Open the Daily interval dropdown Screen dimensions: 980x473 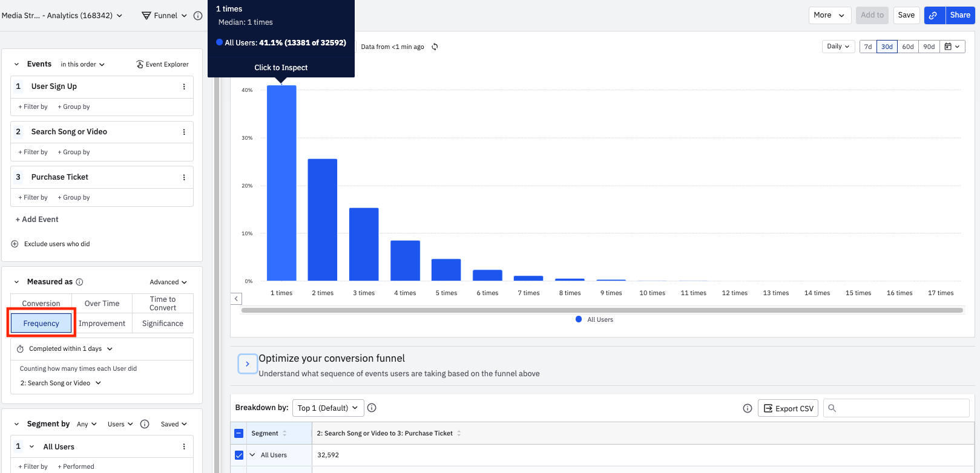[838, 47]
